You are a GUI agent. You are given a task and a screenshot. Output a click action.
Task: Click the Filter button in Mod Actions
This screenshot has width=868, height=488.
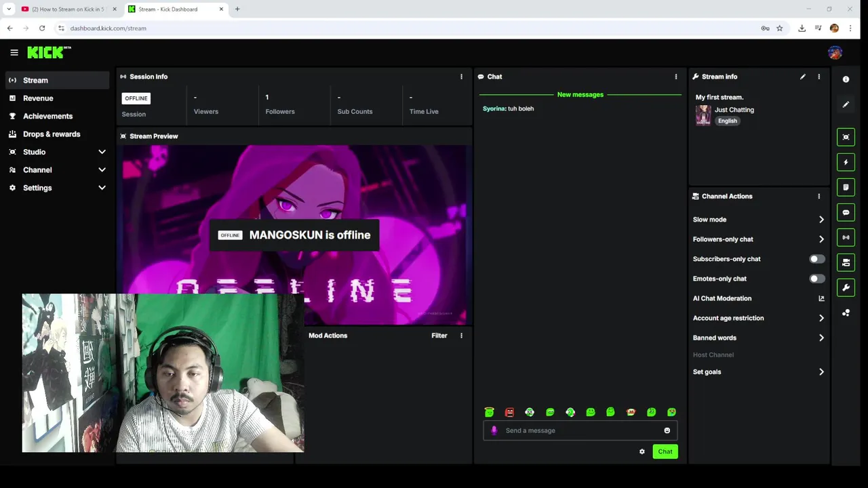click(439, 335)
